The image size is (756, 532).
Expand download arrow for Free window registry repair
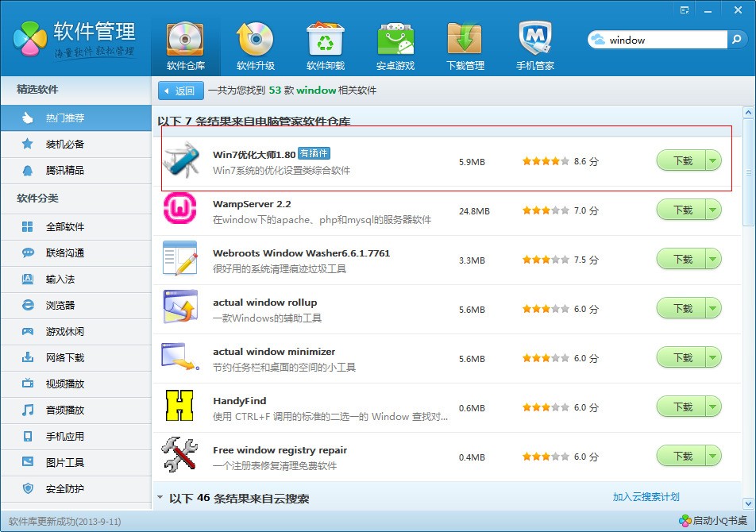click(714, 456)
